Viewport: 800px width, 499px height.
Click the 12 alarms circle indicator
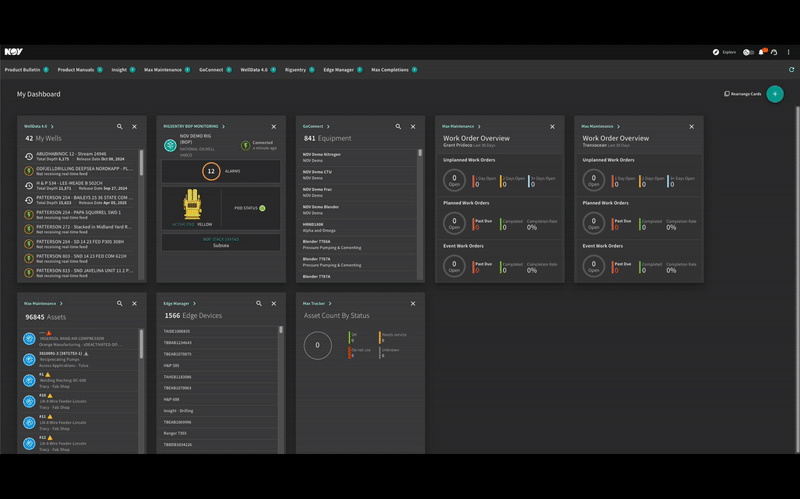click(211, 171)
